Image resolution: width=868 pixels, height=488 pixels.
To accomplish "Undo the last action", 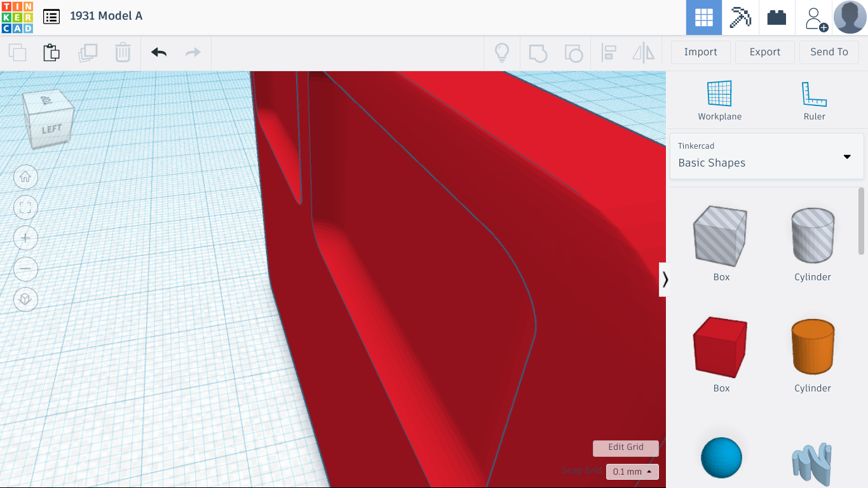I will coord(158,53).
